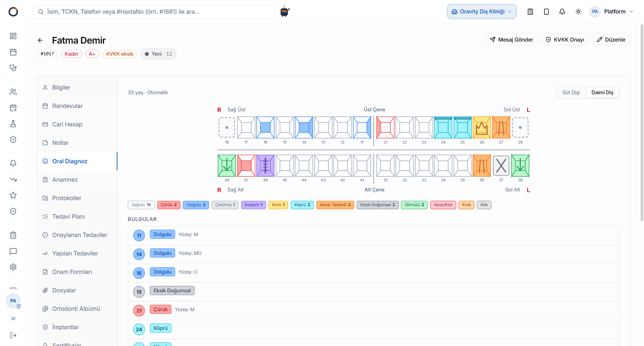Select crown tooth 26 in chart
Screen dimensions: 644x346
[x=482, y=127]
